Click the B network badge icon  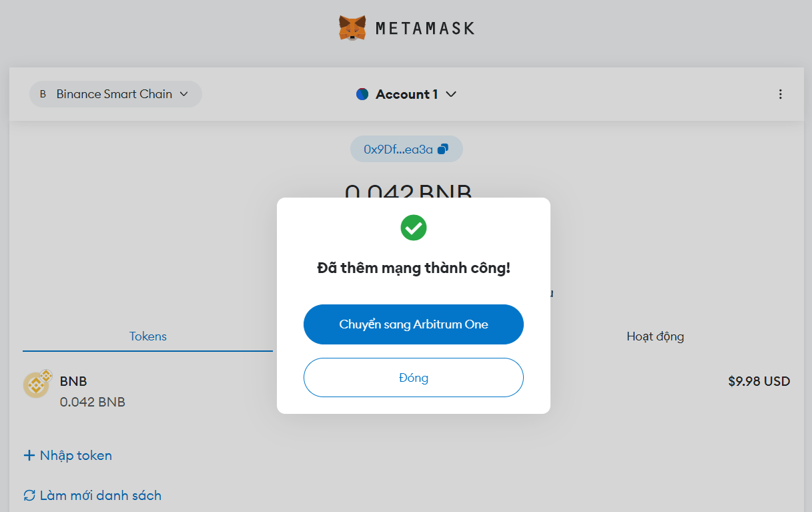click(x=43, y=94)
